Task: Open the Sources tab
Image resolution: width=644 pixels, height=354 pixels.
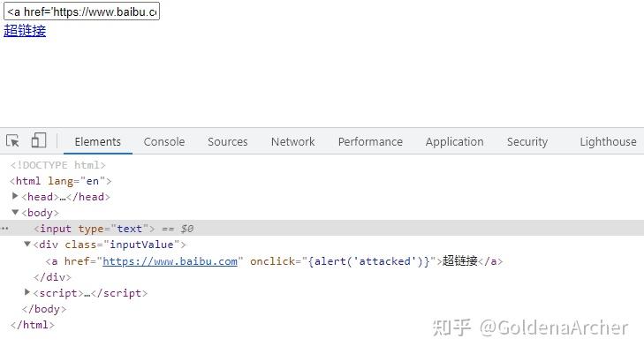Action: pyautogui.click(x=228, y=142)
